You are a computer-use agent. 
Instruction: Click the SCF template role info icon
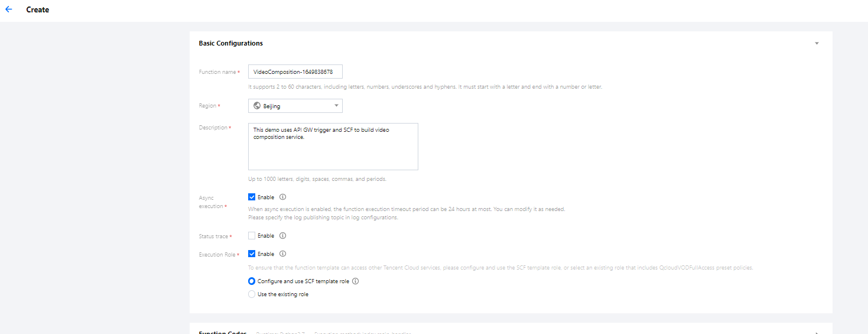[x=356, y=281]
